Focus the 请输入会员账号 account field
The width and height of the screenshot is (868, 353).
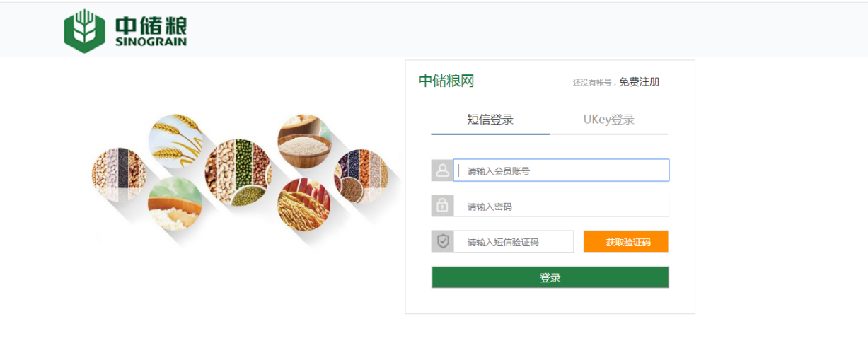(x=561, y=170)
